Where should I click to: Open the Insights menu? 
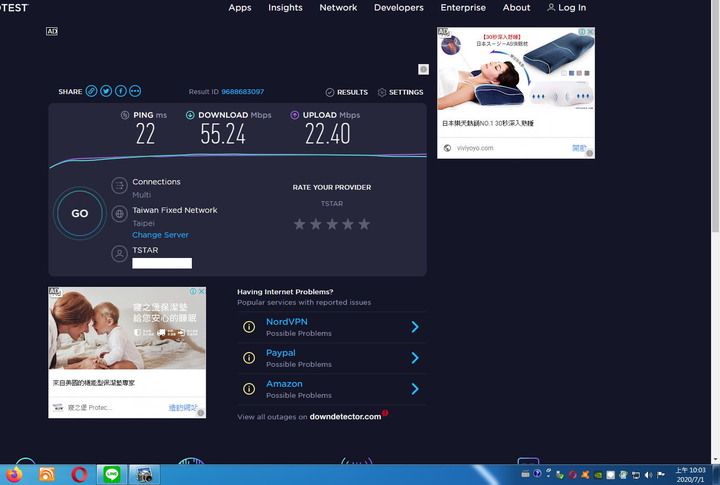(285, 7)
